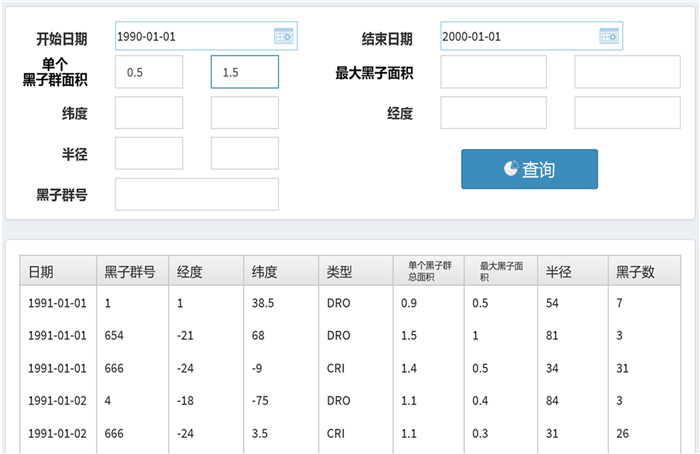Click the 查询 search button

click(529, 169)
